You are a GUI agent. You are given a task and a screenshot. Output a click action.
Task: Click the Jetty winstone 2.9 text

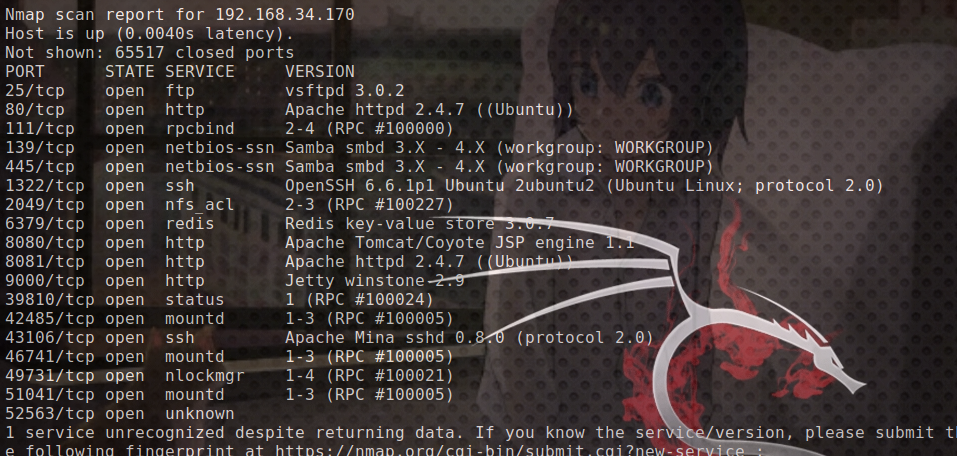(375, 280)
